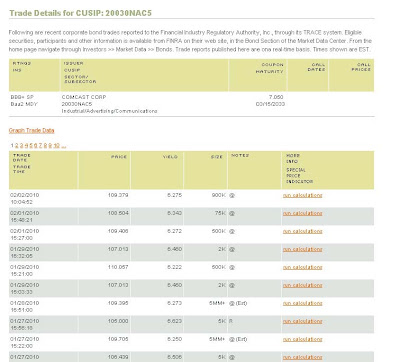The width and height of the screenshot is (400, 362).
Task: Click the 109.379 price cell
Action: click(x=118, y=195)
